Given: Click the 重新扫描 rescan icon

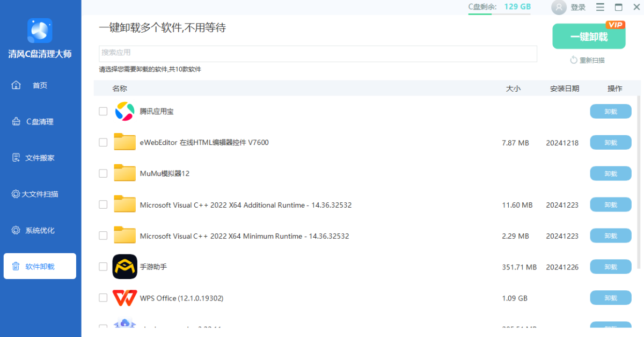Looking at the screenshot, I should pos(574,60).
